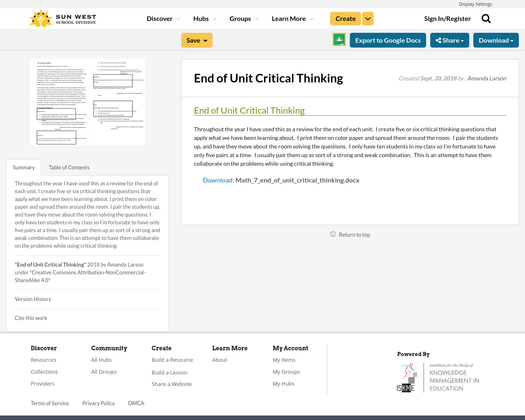This screenshot has height=420, width=525.
Task: Download Math_7_end_of_unit_critical_thinking.docx
Action: point(297,180)
